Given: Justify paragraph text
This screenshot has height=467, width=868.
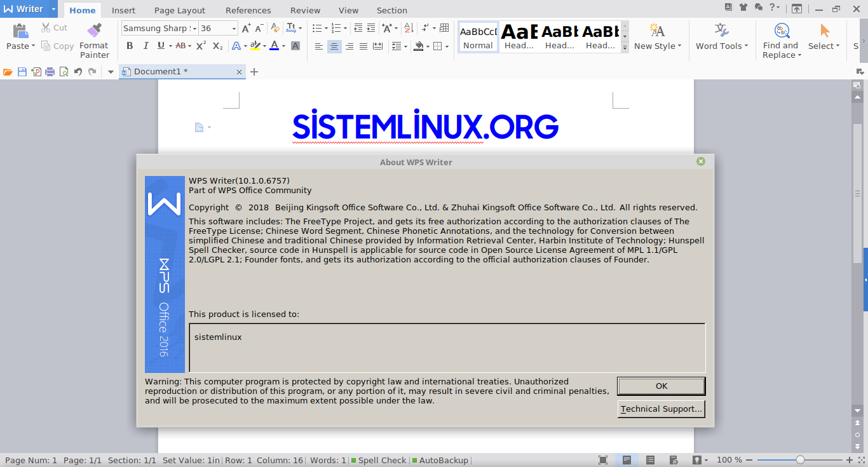Looking at the screenshot, I should click(363, 46).
